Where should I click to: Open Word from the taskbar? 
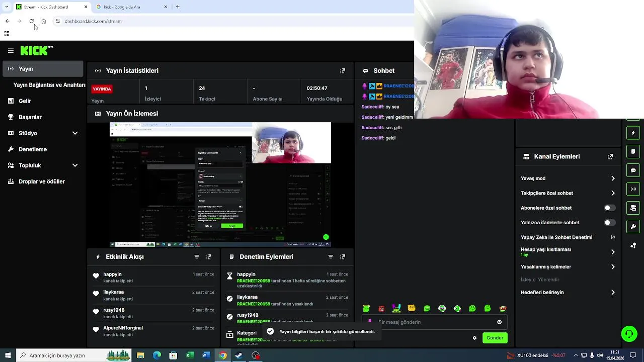206,355
